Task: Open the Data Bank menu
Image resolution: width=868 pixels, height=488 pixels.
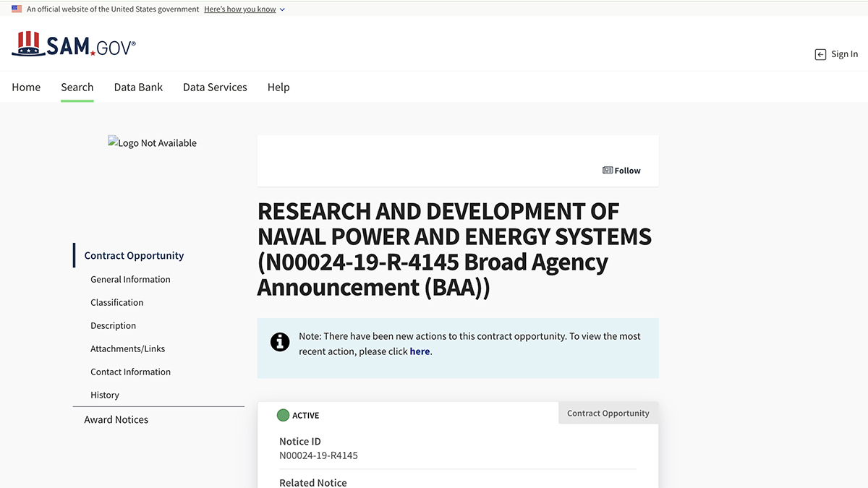Action: click(x=138, y=87)
